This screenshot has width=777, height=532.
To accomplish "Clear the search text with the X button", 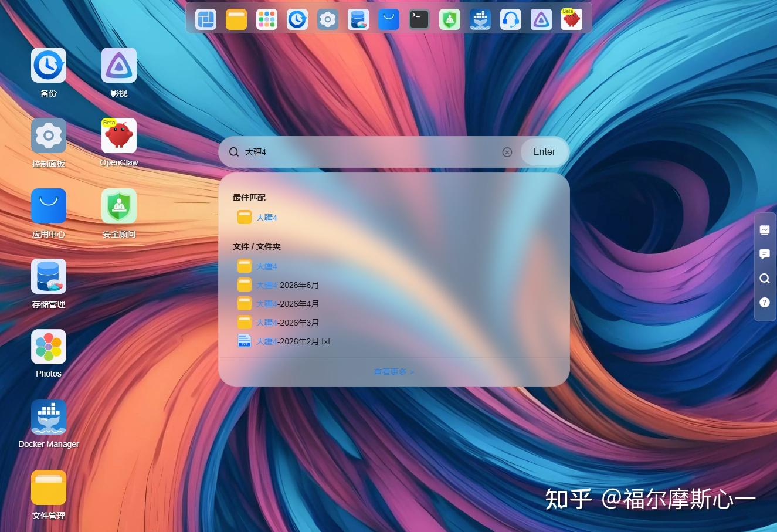I will 507,152.
